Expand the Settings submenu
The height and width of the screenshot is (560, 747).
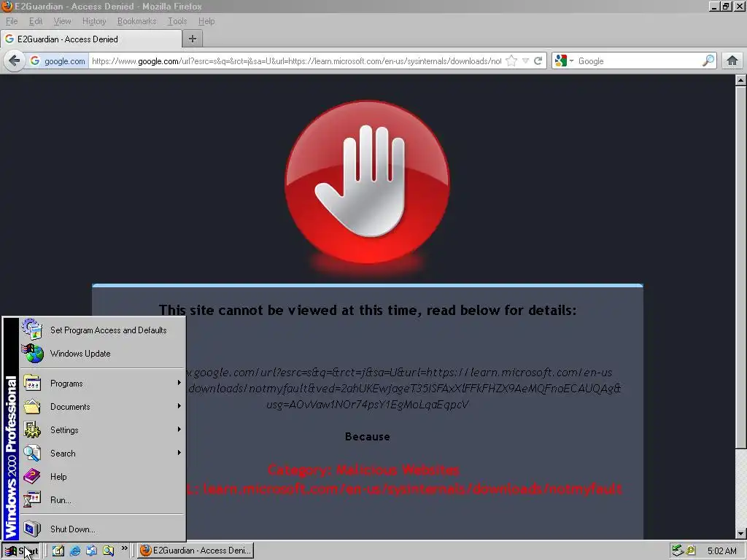click(x=102, y=430)
